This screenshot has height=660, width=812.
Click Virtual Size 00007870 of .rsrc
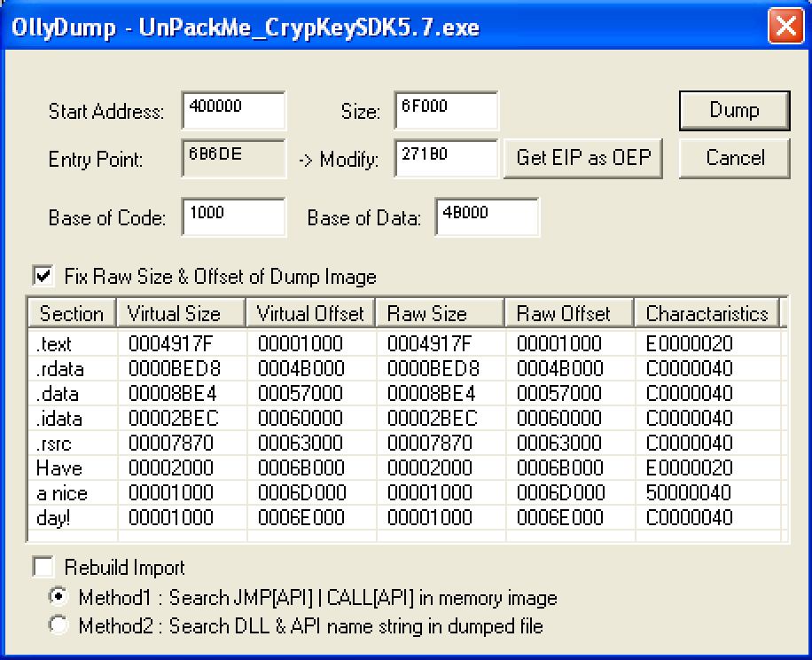[x=171, y=443]
